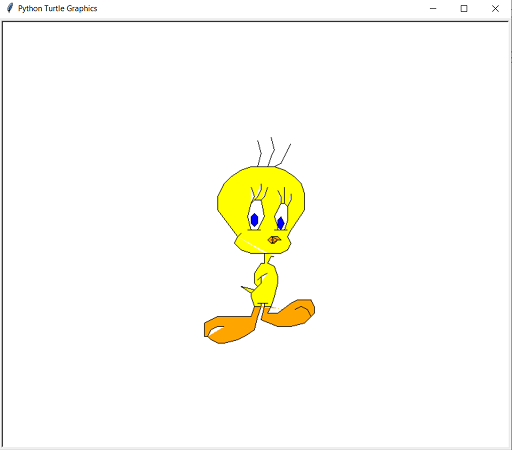
Task: Click the thin neck line below the head
Action: click(265, 259)
